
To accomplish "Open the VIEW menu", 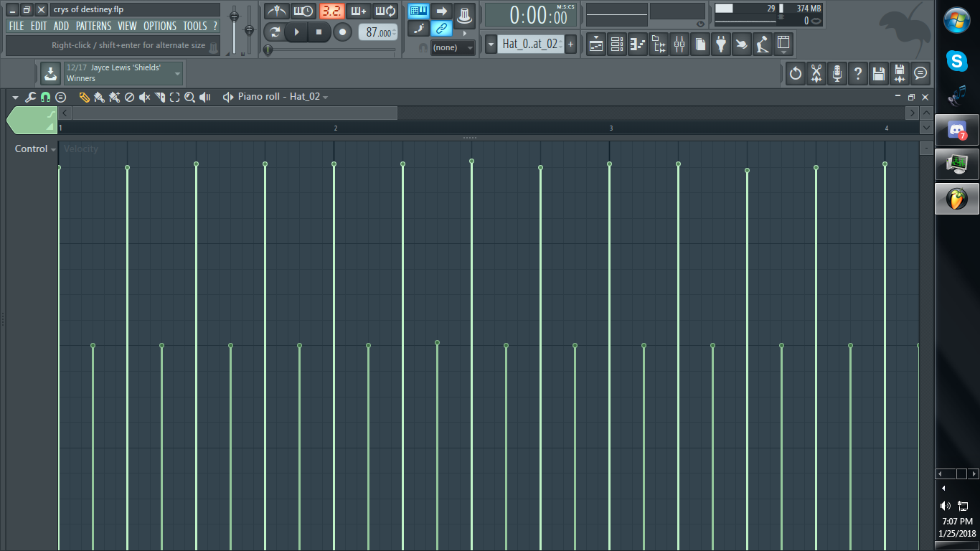I will (x=127, y=26).
